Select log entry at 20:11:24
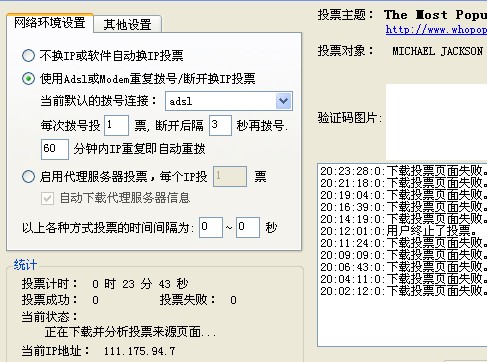The image size is (487, 362). (x=403, y=243)
